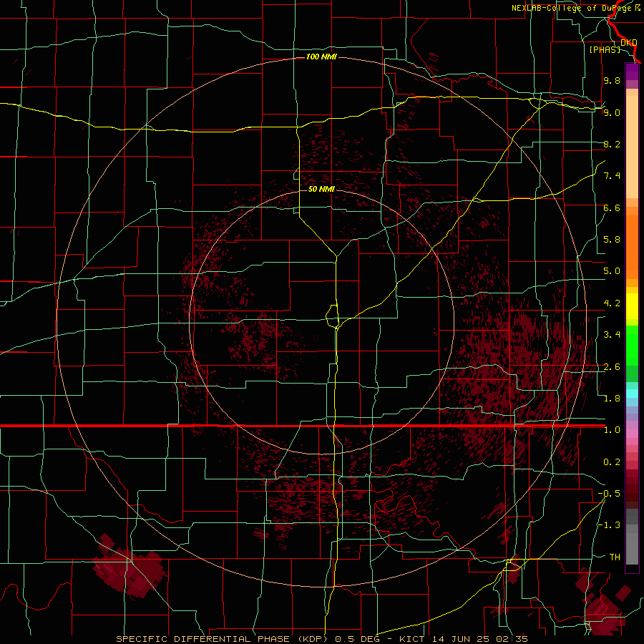Click the 9.0 color scale value
The height and width of the screenshot is (644, 644).
click(612, 112)
